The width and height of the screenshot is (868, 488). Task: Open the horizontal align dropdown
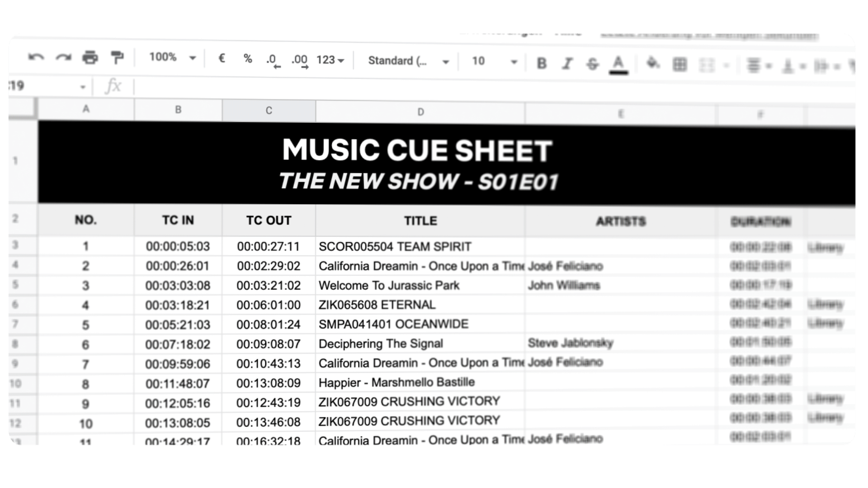[759, 66]
